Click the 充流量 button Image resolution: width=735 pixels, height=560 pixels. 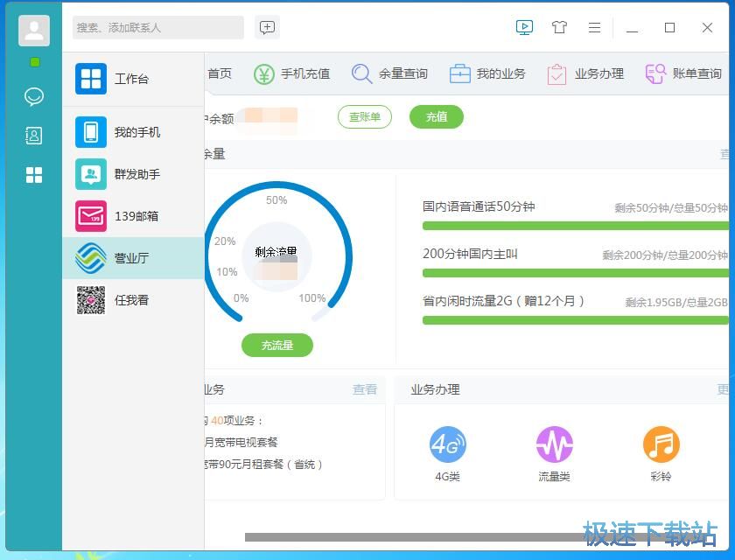coord(277,346)
